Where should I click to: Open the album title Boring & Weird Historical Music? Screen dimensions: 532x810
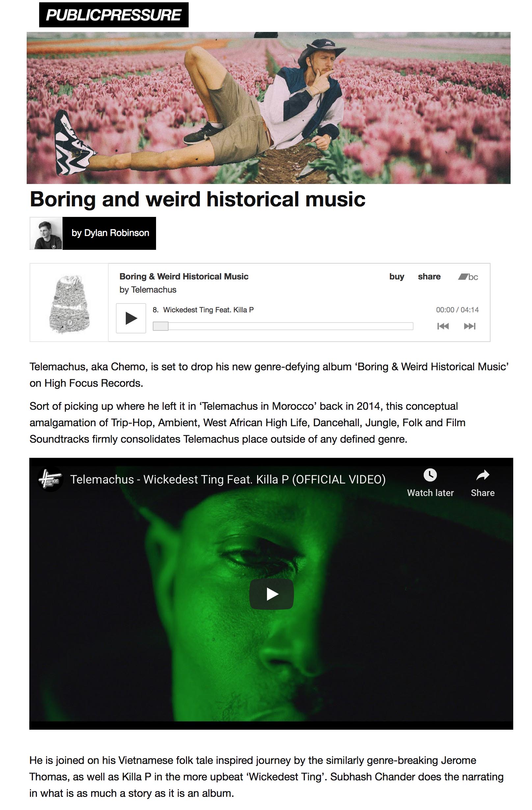(184, 276)
